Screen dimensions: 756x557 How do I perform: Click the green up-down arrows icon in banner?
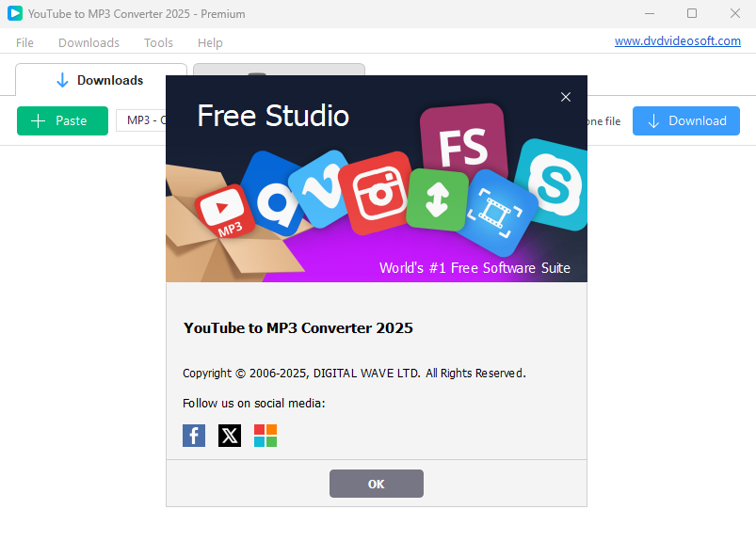[437, 199]
